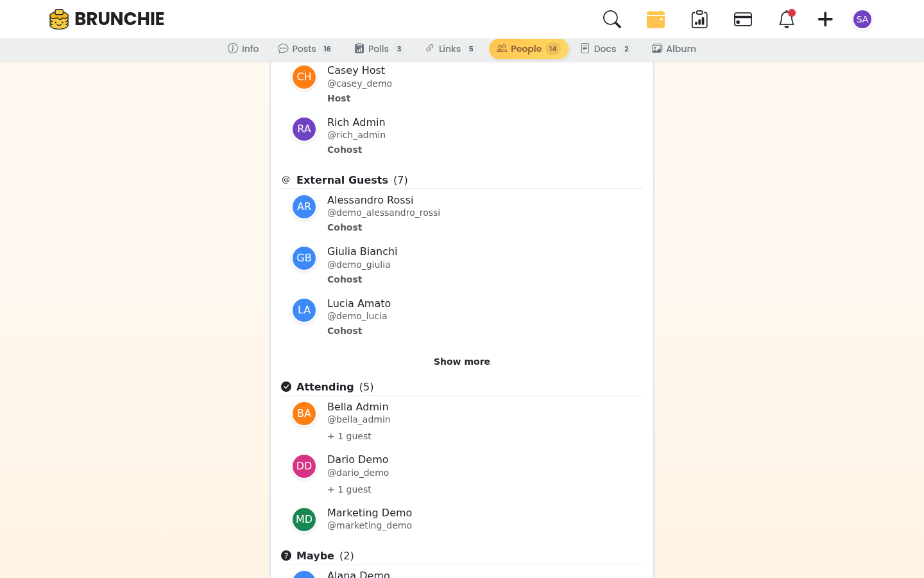Open Alessandro Rossi's profile name

click(x=370, y=200)
